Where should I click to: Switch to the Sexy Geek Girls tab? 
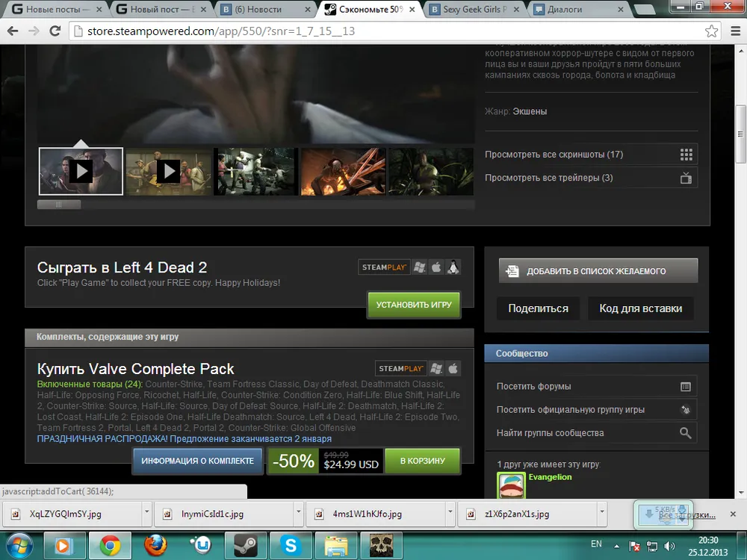[474, 9]
